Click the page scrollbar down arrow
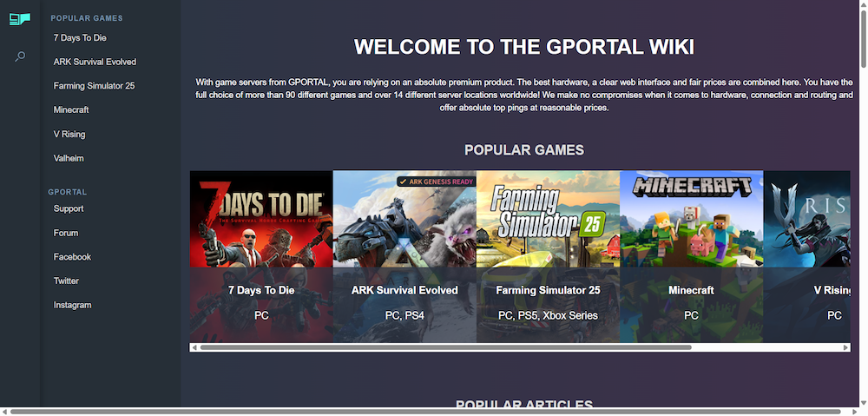The image size is (868, 416). coord(863,404)
